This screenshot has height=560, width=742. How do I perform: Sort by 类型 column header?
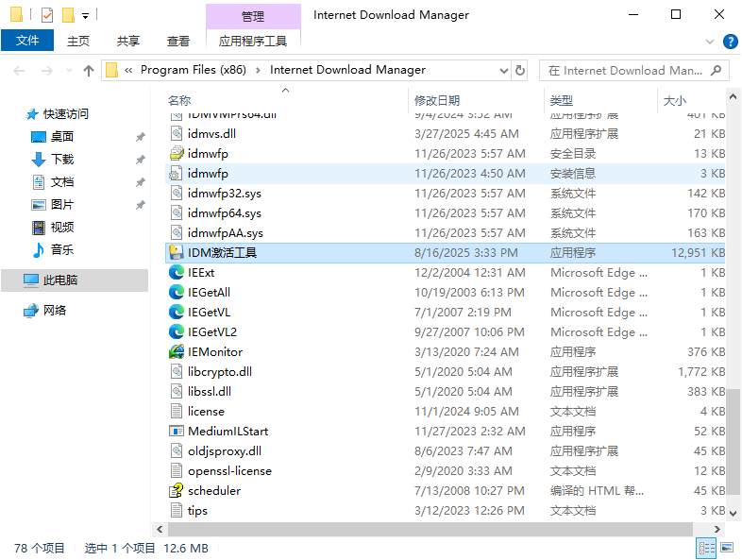[x=562, y=100]
